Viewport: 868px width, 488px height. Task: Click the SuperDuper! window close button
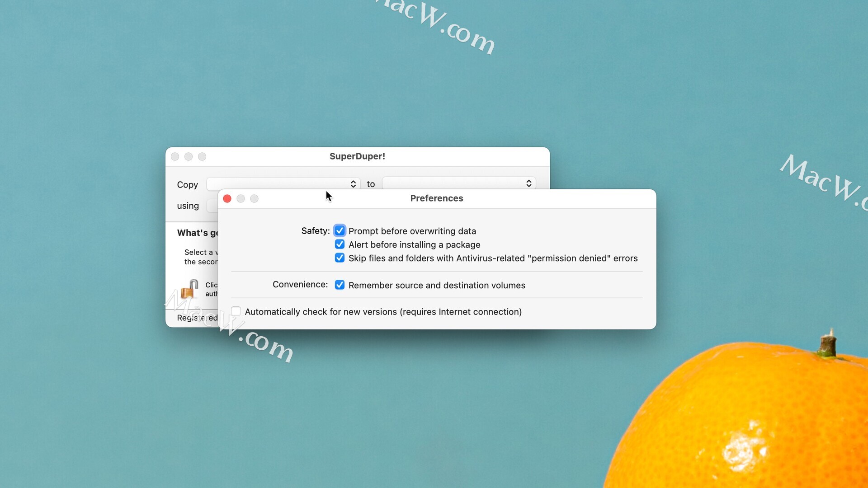pos(175,157)
